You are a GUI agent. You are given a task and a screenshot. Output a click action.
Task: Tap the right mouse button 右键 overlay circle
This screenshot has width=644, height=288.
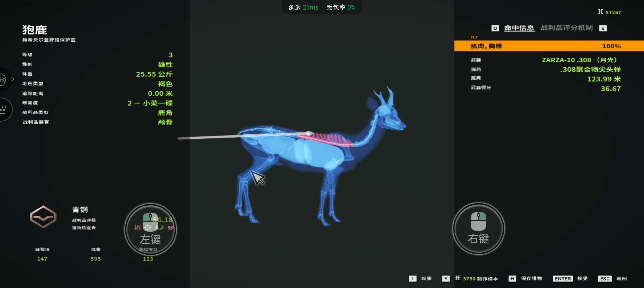pos(478,229)
